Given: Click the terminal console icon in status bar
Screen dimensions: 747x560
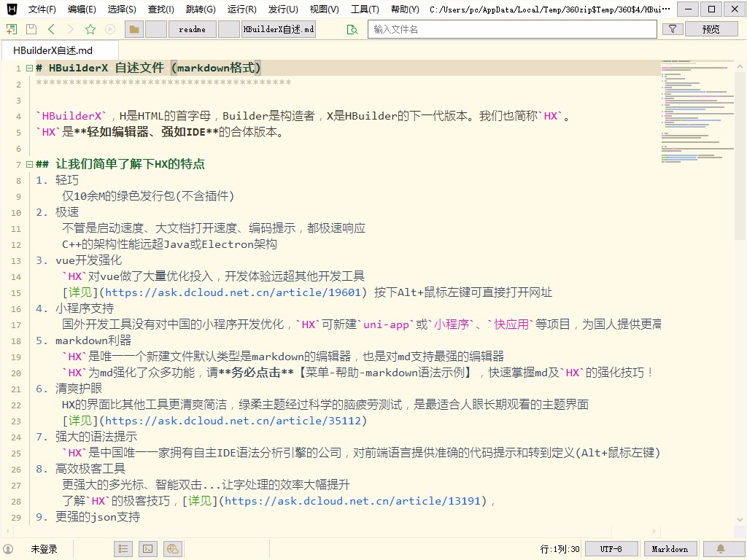Looking at the screenshot, I should (148, 548).
